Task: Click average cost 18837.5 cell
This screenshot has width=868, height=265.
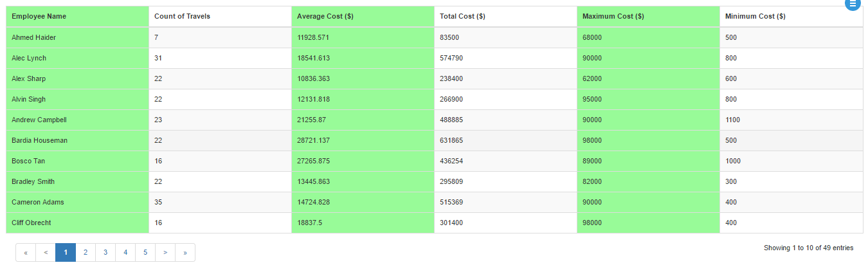Action: [363, 223]
